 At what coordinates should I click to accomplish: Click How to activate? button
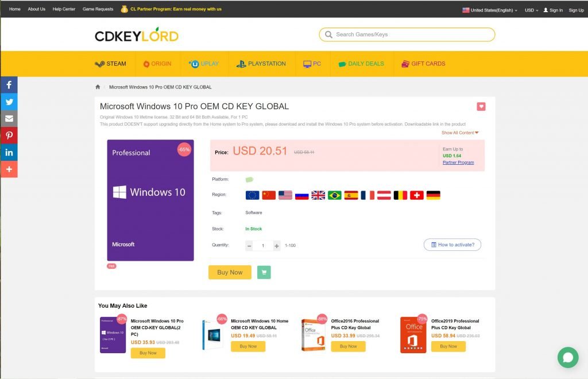(452, 245)
